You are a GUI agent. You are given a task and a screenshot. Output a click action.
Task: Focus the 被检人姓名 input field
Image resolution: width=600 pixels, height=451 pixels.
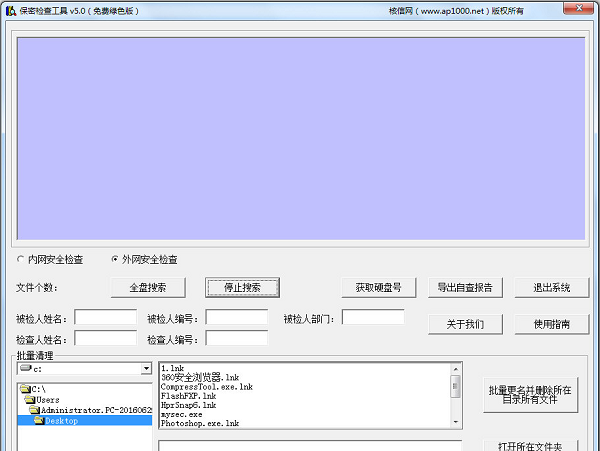pos(105,318)
